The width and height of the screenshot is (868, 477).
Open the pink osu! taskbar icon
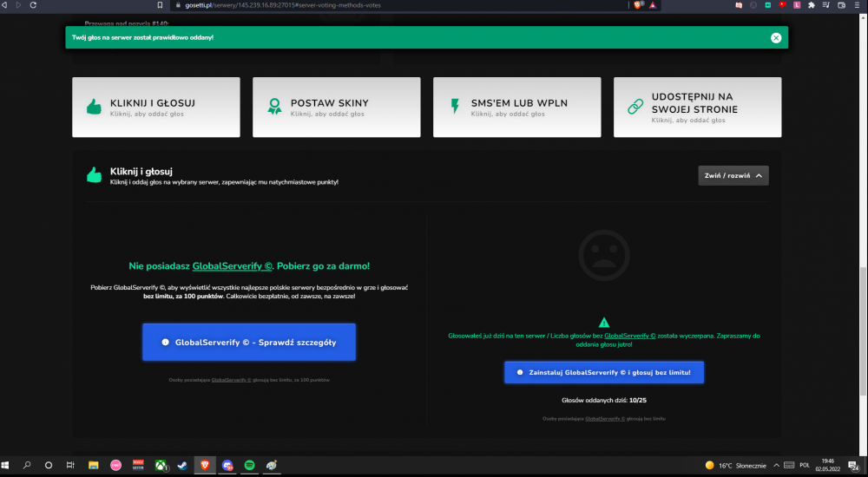pos(115,466)
